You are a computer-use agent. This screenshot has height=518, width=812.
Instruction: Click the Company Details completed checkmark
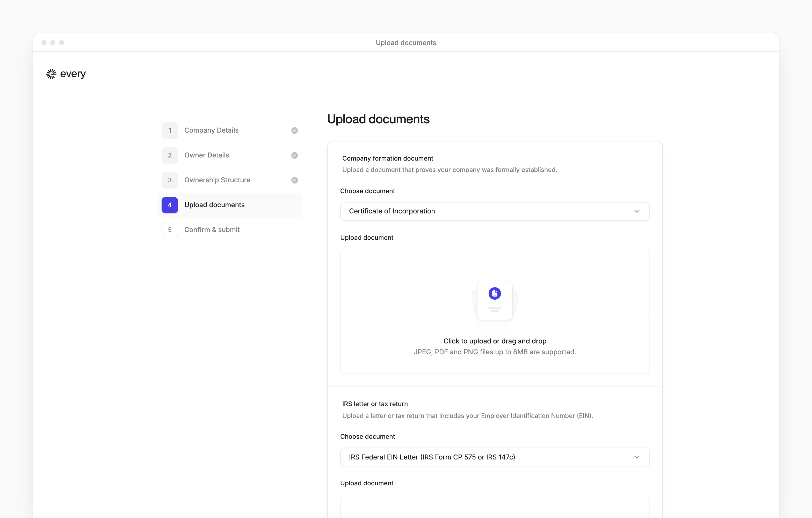pos(294,131)
